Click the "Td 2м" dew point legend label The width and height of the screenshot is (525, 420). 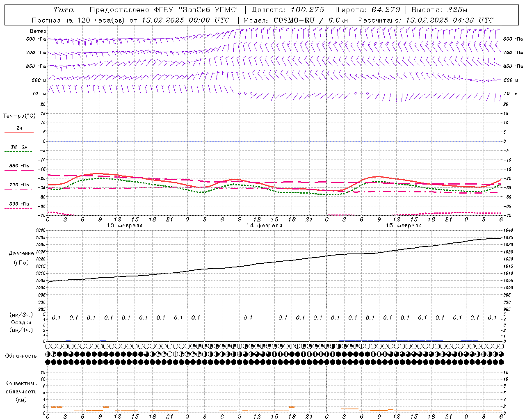tap(19, 147)
